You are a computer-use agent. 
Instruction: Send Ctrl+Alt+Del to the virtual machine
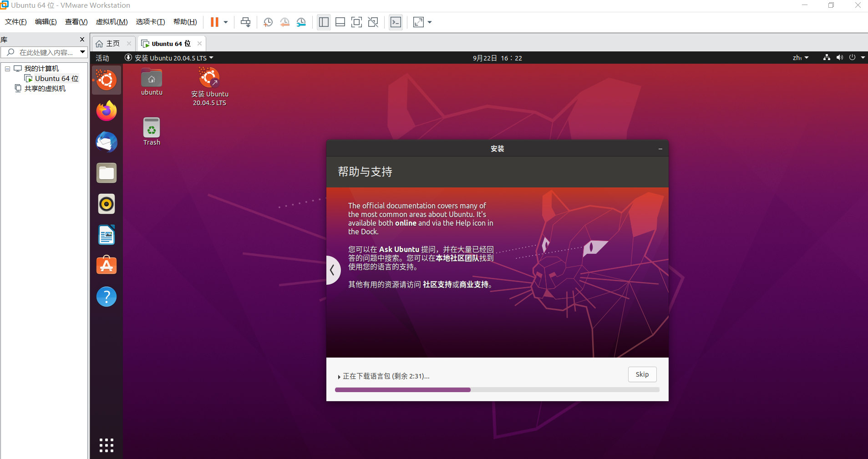click(x=245, y=22)
